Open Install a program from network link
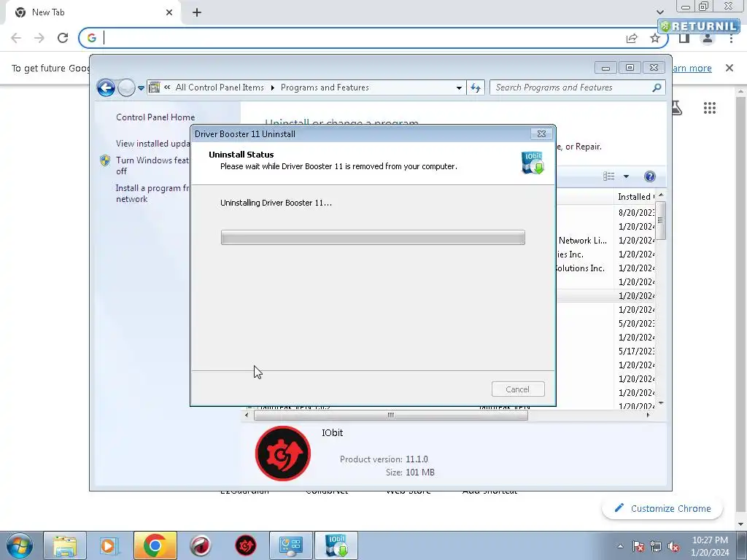 (152, 193)
